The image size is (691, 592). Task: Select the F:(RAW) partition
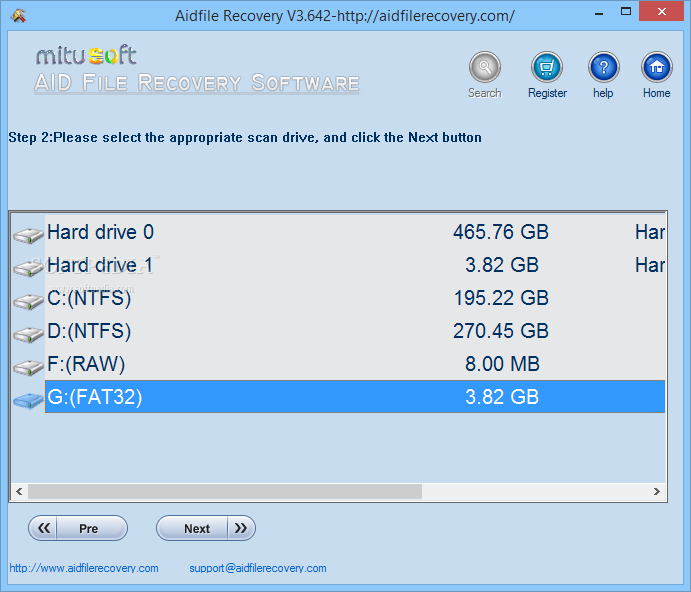point(355,364)
